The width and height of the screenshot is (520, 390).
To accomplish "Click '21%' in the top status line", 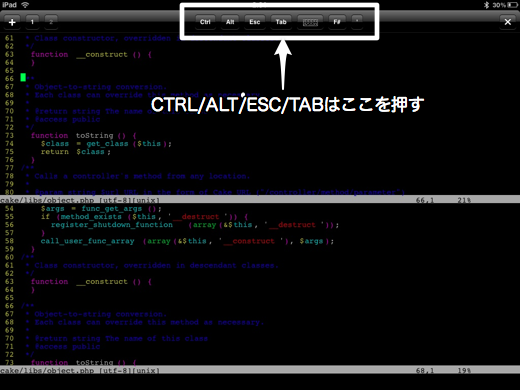I will coord(464,200).
